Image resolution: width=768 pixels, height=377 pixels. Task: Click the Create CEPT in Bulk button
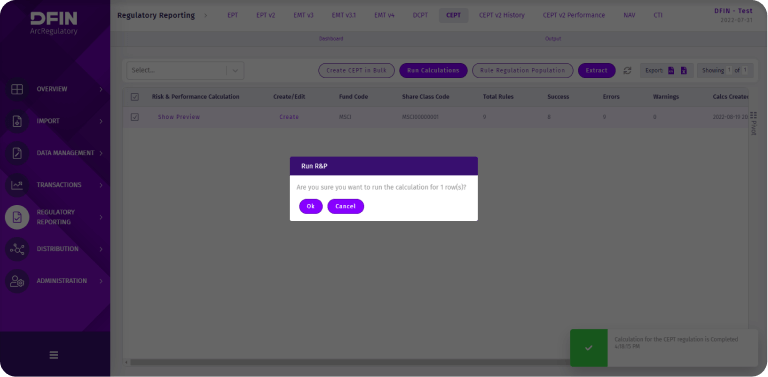coord(357,71)
